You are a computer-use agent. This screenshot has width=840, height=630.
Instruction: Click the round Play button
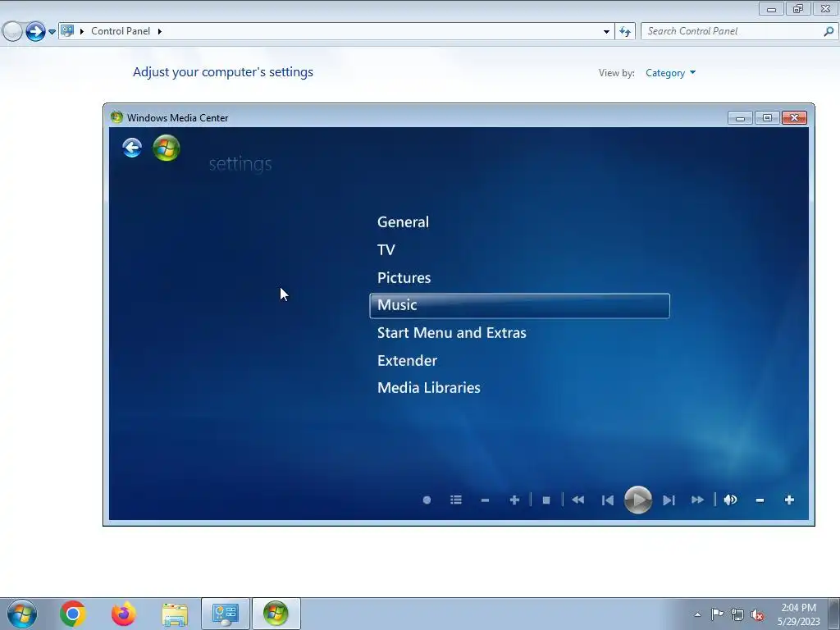[638, 500]
